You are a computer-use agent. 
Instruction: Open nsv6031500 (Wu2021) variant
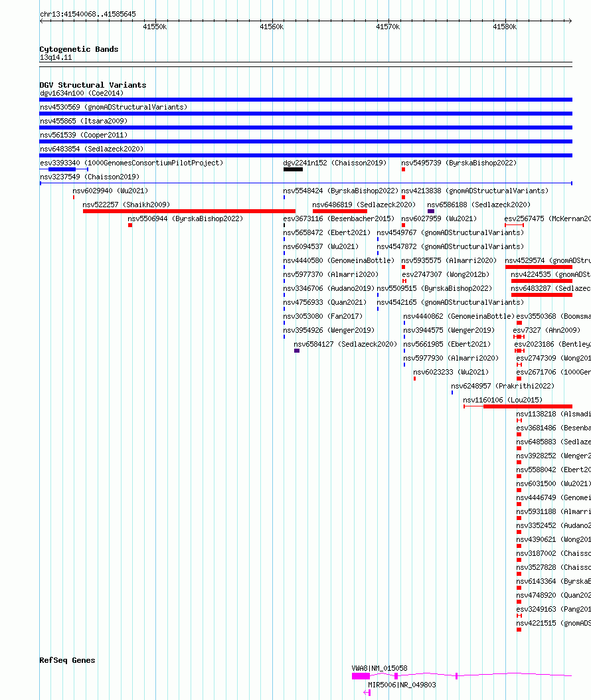pyautogui.click(x=554, y=483)
